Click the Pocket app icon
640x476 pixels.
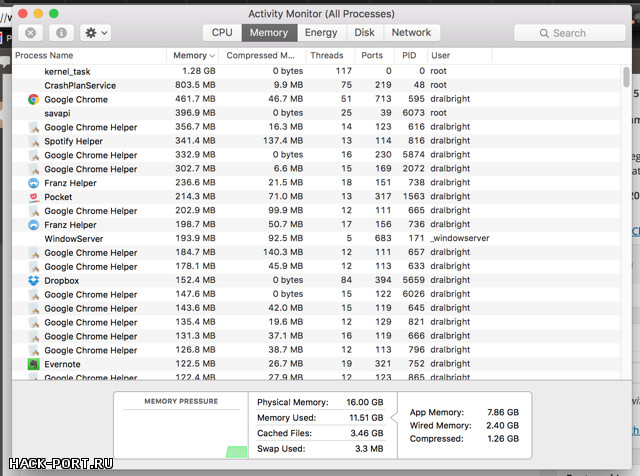(33, 197)
